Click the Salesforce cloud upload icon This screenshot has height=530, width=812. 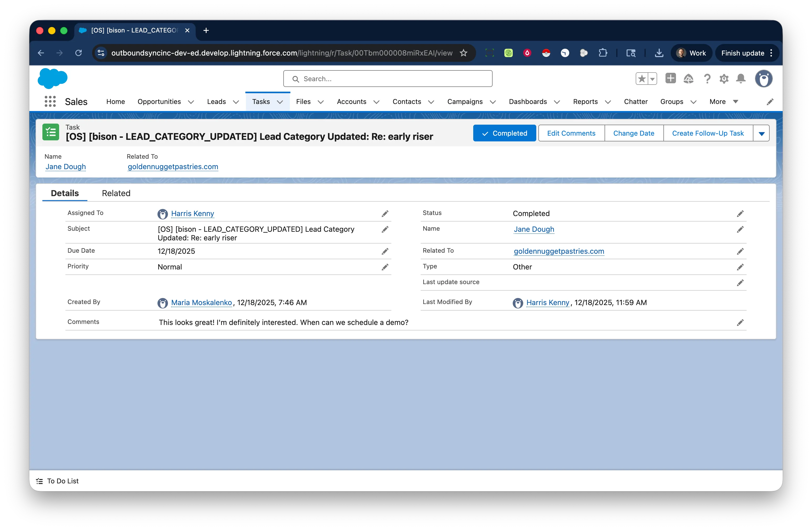689,79
